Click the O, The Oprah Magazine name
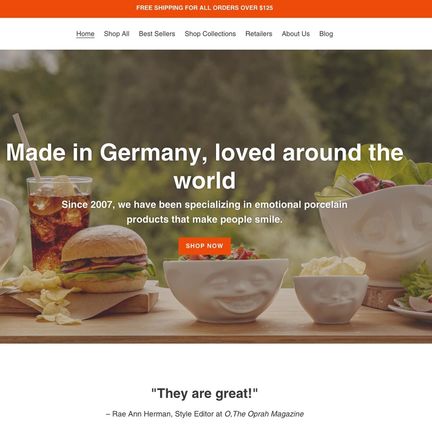This screenshot has width=432, height=432. [264, 414]
